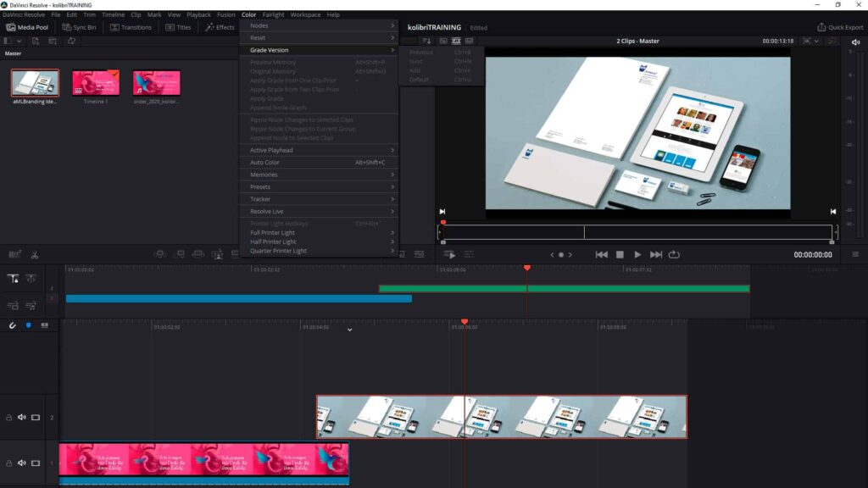Jump to the next clip with the skip-forward button
This screenshot has width=868, height=488.
click(x=655, y=254)
